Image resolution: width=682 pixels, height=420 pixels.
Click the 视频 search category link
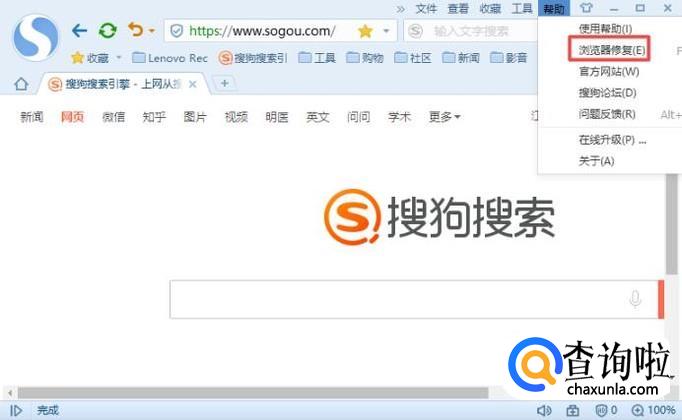(236, 117)
